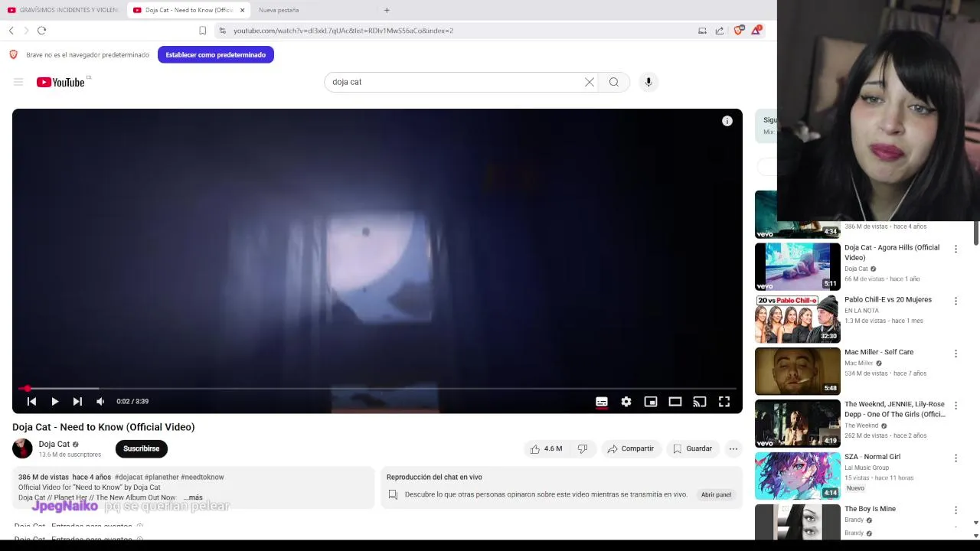Open the Compartir share dialog
Viewport: 980px width, 551px height.
pyautogui.click(x=630, y=448)
